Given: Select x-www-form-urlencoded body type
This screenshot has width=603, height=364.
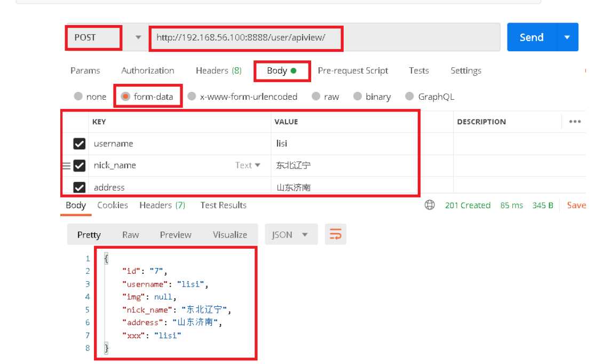Looking at the screenshot, I should coord(192,96).
